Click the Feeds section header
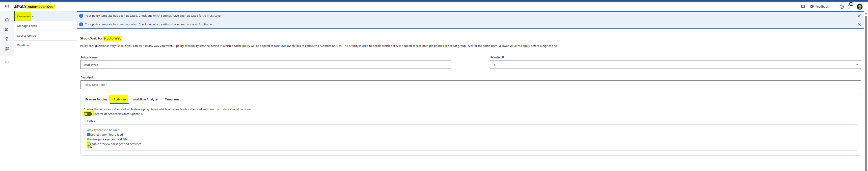The height and width of the screenshot is (171, 868). coord(470,121)
